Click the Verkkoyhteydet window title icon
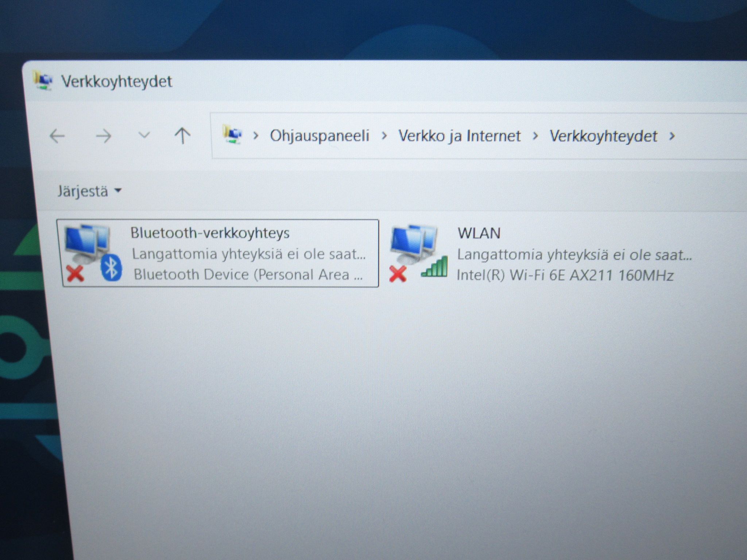Image resolution: width=747 pixels, height=560 pixels. point(43,80)
